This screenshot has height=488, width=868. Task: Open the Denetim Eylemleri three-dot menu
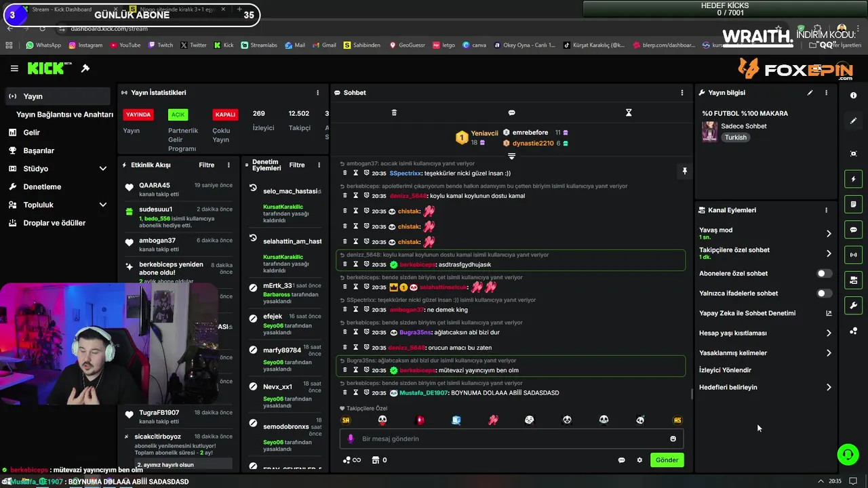[319, 165]
